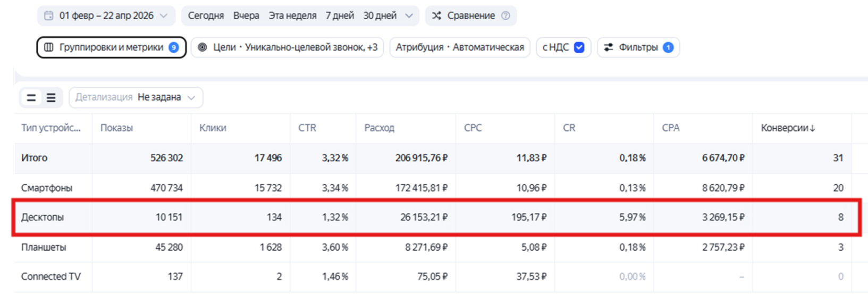The height and width of the screenshot is (307, 868).
Task: Select the Вчера period
Action: click(246, 16)
